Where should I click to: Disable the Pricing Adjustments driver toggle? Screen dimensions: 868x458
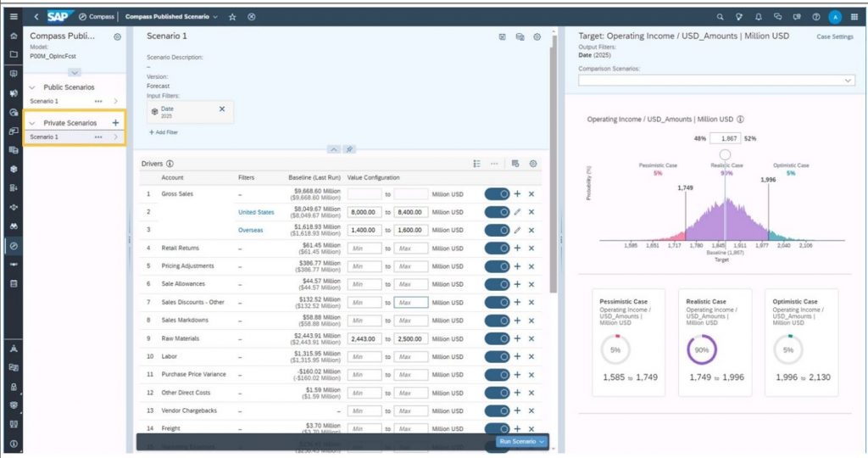tap(497, 265)
